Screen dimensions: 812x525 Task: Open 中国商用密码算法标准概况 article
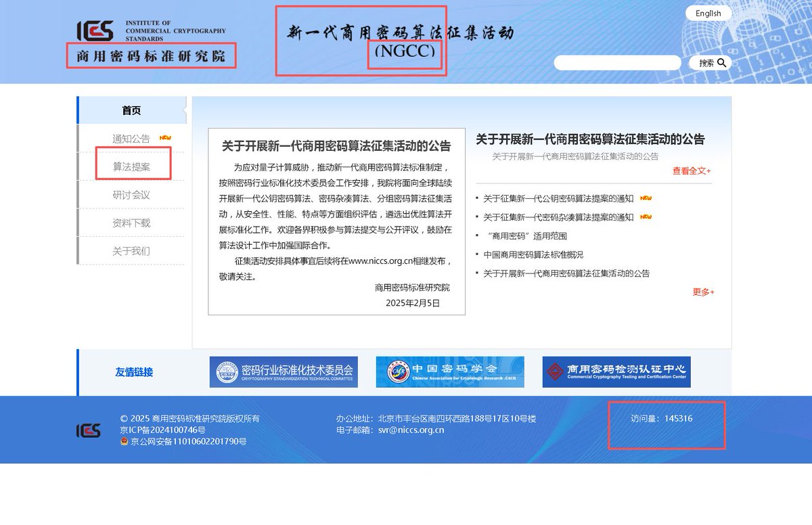pyautogui.click(x=533, y=255)
